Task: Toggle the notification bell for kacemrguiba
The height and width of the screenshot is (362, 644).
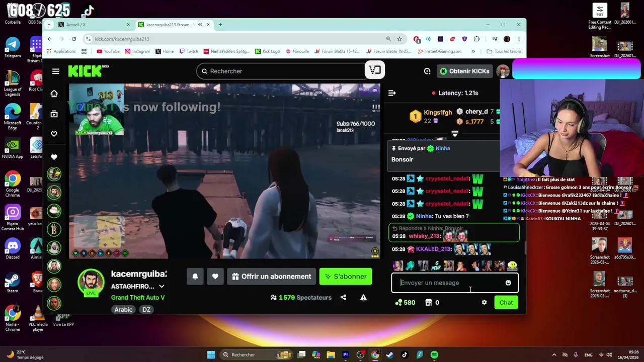Action: [195, 277]
